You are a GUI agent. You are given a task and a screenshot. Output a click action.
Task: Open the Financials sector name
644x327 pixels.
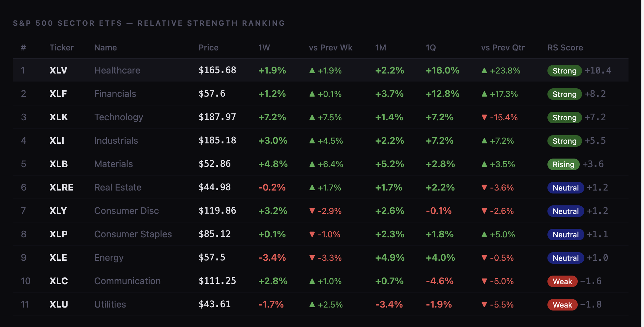click(115, 94)
